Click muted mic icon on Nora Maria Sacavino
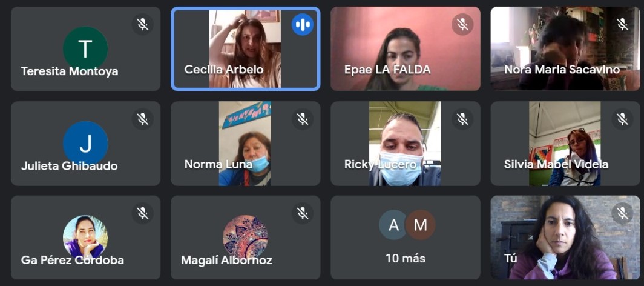This screenshot has height=286, width=644. (x=622, y=24)
